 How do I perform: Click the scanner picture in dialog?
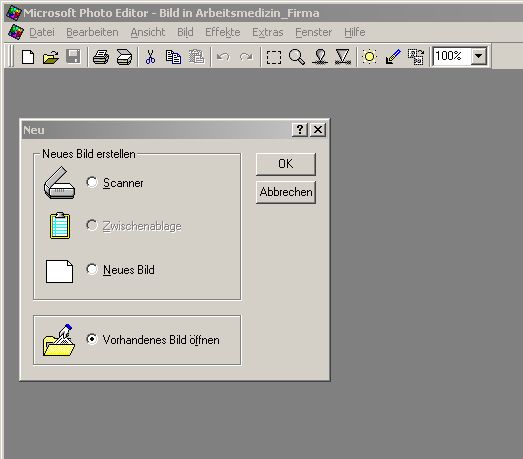[59, 183]
